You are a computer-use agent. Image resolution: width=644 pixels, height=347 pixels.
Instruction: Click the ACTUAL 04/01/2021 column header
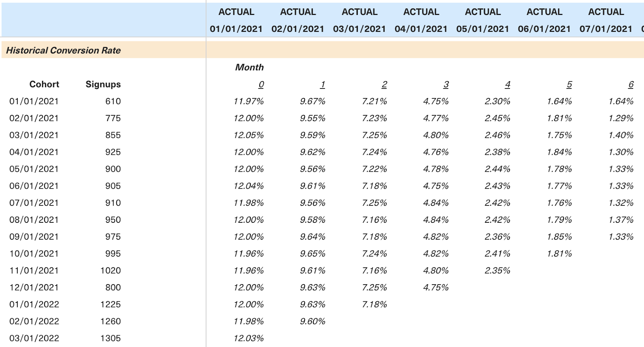[421, 20]
